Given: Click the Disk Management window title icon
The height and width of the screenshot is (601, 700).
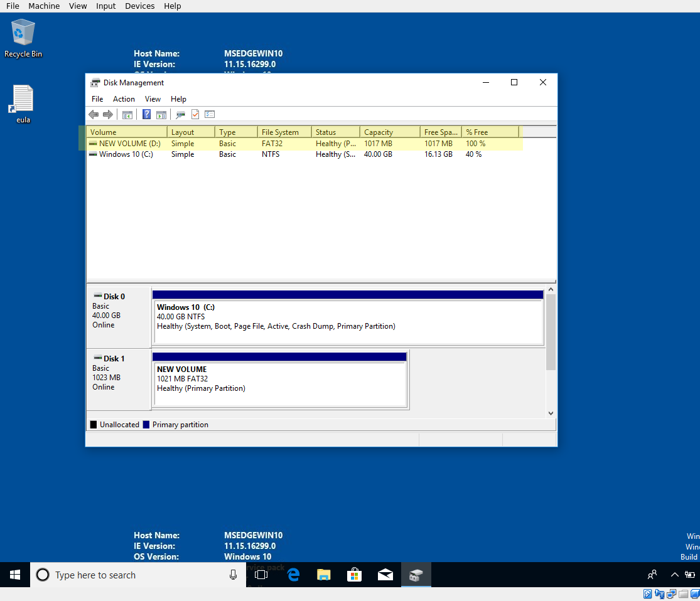Looking at the screenshot, I should coord(95,83).
